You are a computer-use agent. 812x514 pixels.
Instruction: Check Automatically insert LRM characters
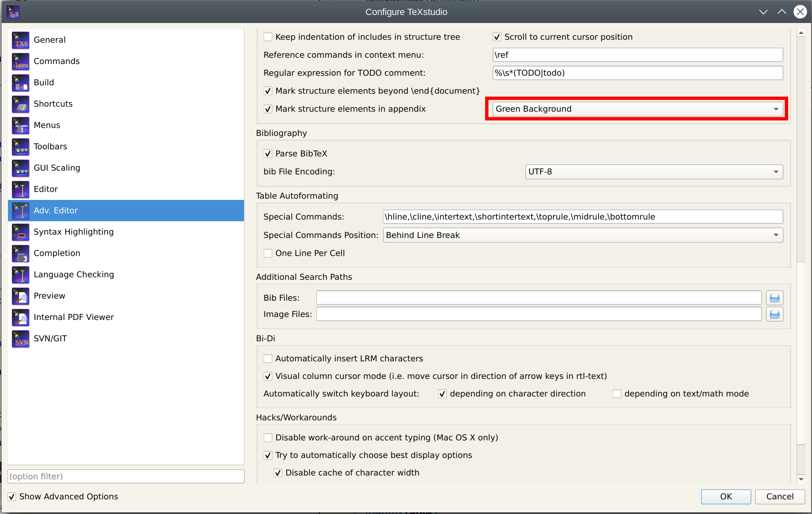click(268, 358)
